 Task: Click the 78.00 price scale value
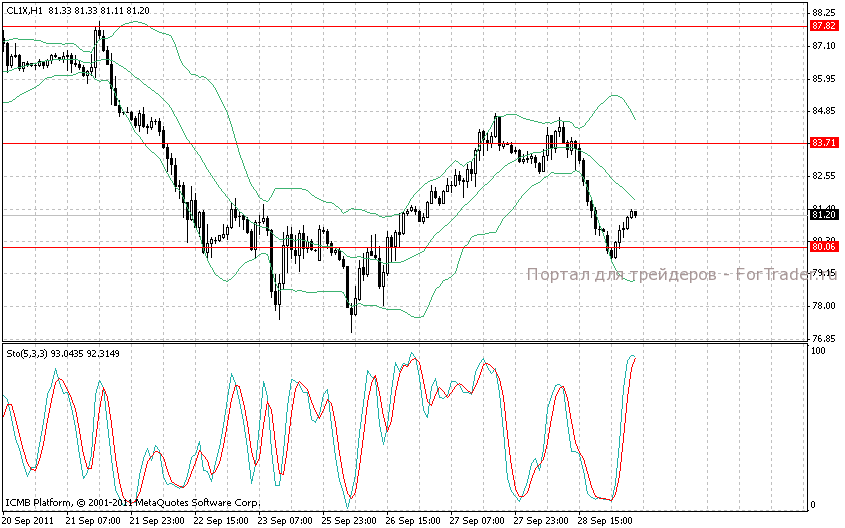[x=823, y=305]
